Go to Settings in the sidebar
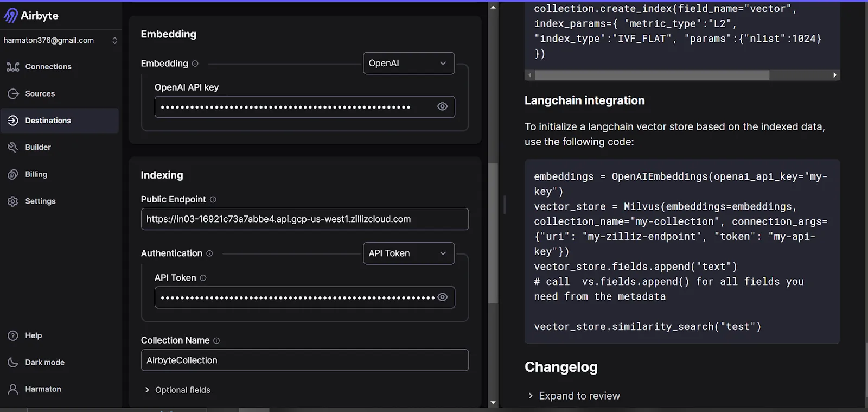This screenshot has height=412, width=868. [60, 201]
